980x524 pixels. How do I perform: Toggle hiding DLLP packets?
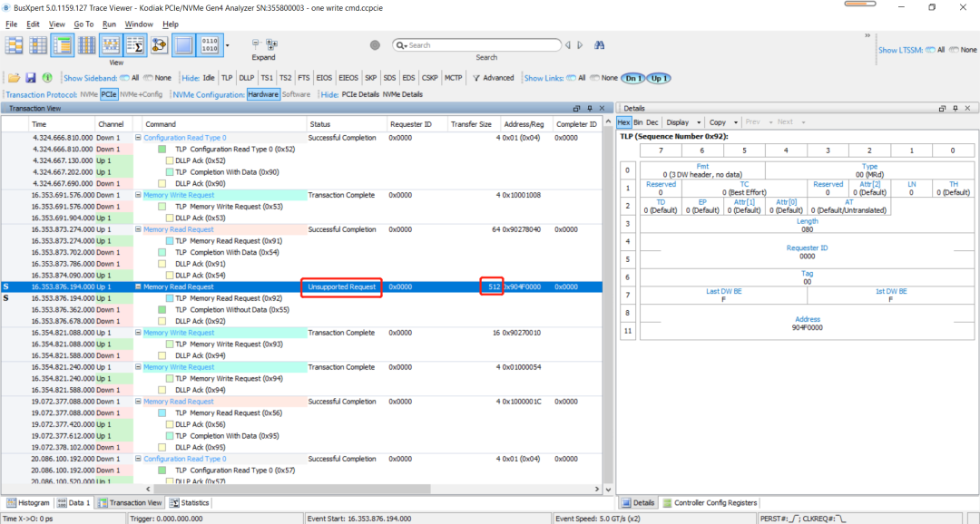coord(246,78)
